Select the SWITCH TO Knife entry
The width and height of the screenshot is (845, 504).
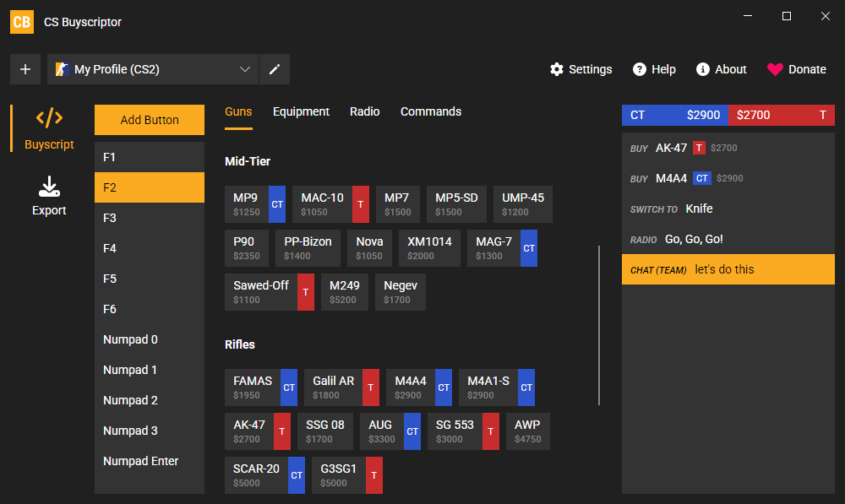[x=728, y=209]
